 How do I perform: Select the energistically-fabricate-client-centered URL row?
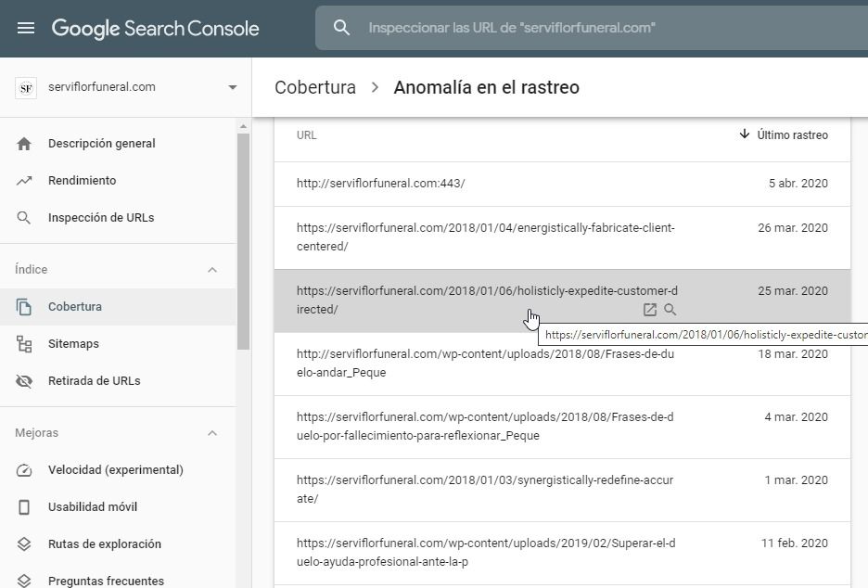(562, 237)
